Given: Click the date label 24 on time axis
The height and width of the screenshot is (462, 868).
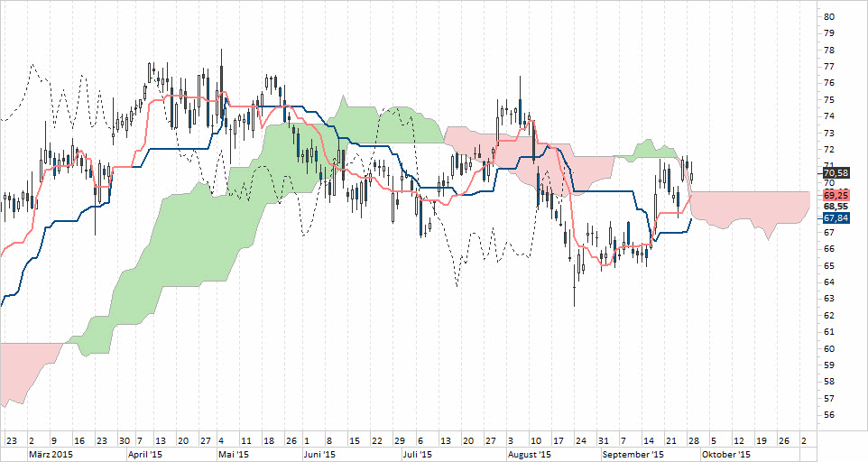Looking at the screenshot, I should click(580, 440).
